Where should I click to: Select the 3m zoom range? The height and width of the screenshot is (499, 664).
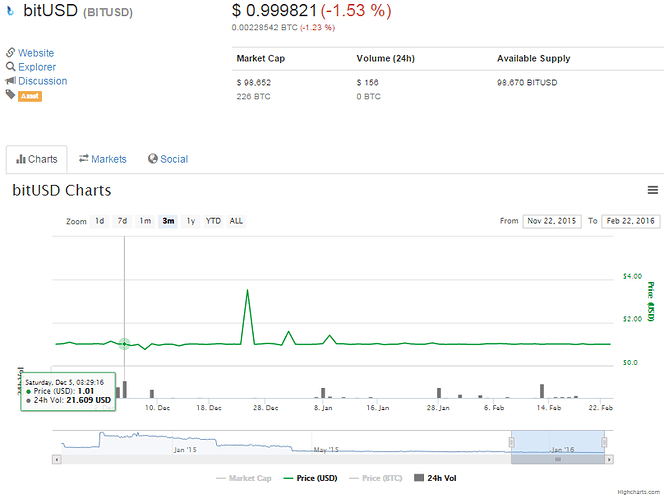click(168, 221)
